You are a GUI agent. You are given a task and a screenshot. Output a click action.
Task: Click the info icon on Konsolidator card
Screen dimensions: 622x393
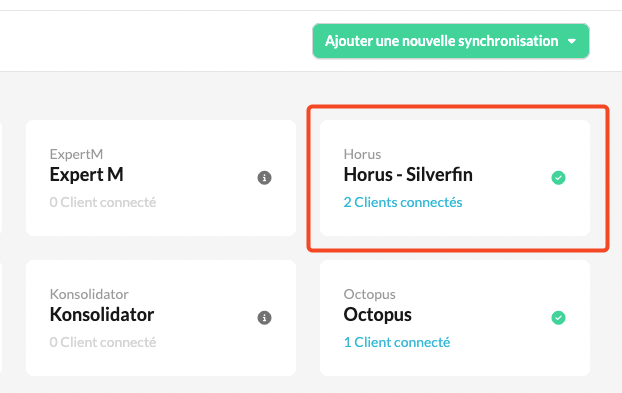point(264,318)
